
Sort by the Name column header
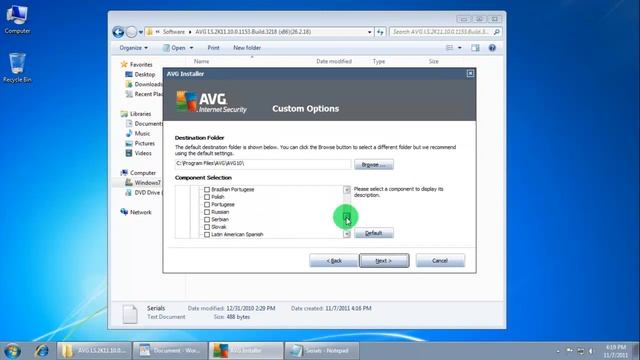point(202,61)
